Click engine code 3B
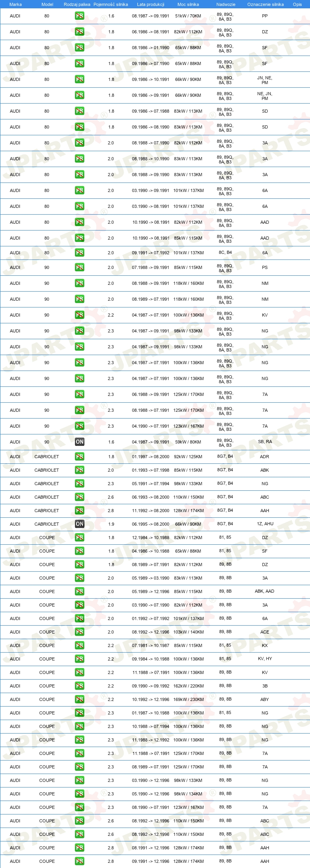 point(265,686)
